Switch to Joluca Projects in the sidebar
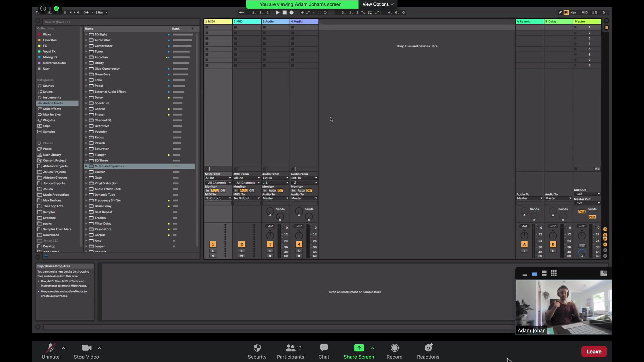Screen dimensions: 644x362 click(54, 172)
